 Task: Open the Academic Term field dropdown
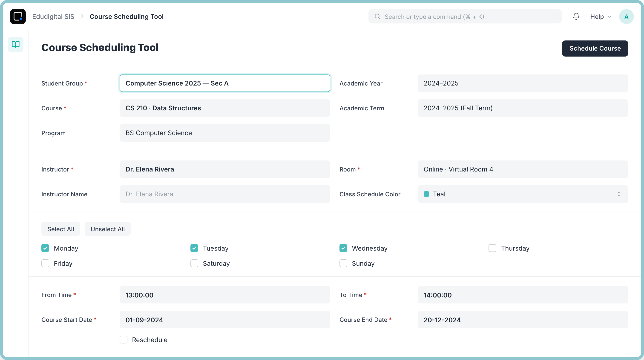click(523, 108)
